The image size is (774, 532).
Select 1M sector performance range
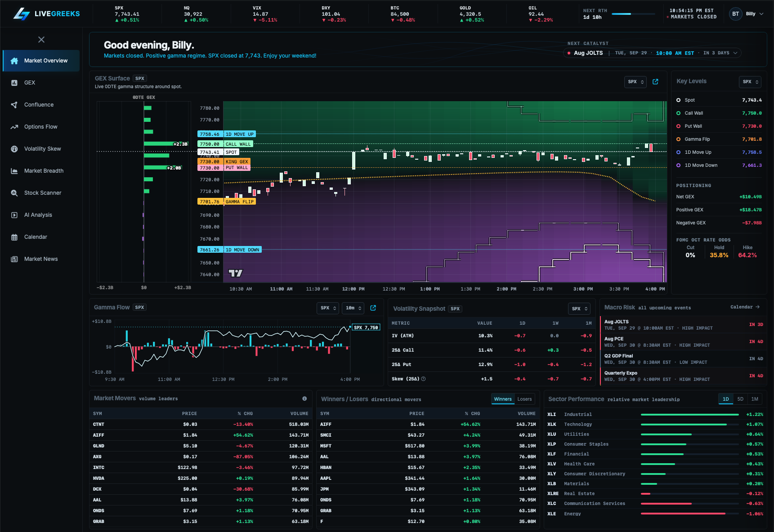click(755, 399)
